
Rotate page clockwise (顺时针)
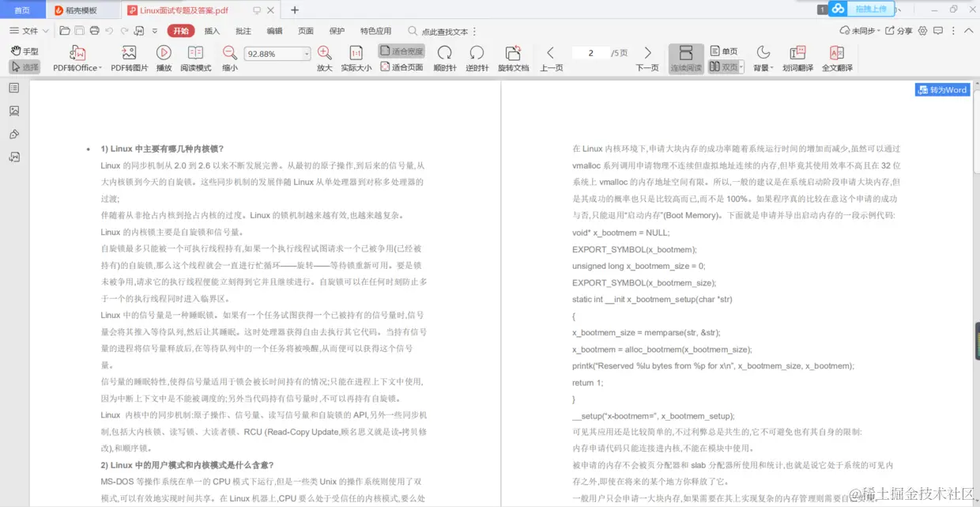click(x=445, y=59)
